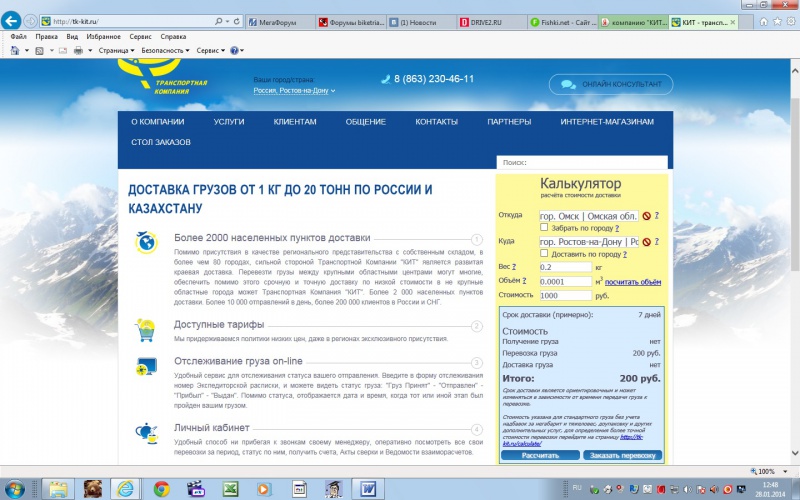Expand the Сервис command bar dropdown
This screenshot has height=500, width=800.
point(210,51)
